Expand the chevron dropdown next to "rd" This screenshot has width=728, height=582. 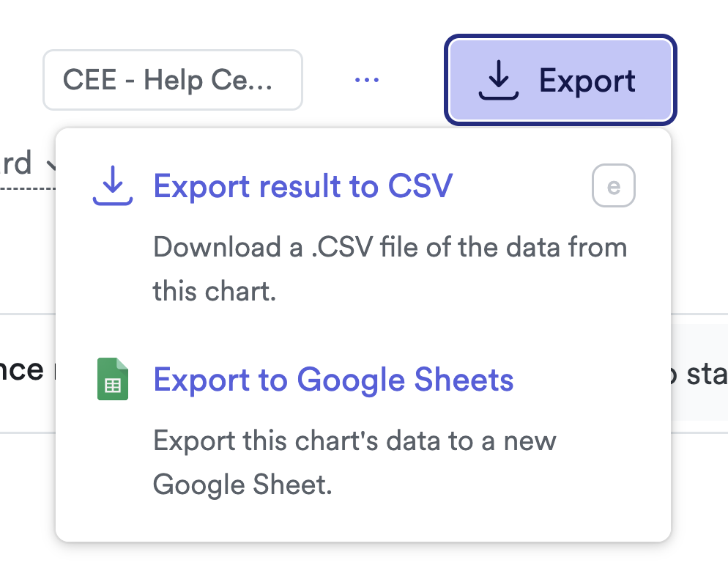[x=51, y=165]
